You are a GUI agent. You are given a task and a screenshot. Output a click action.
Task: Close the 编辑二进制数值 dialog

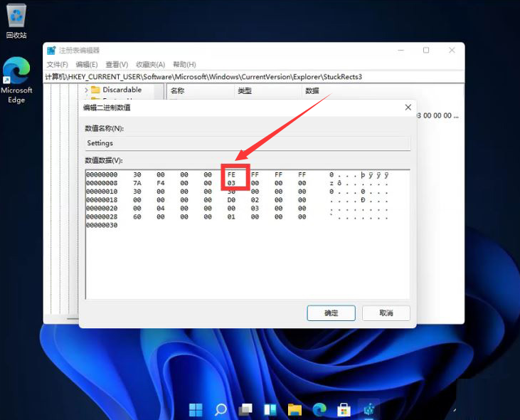click(408, 107)
